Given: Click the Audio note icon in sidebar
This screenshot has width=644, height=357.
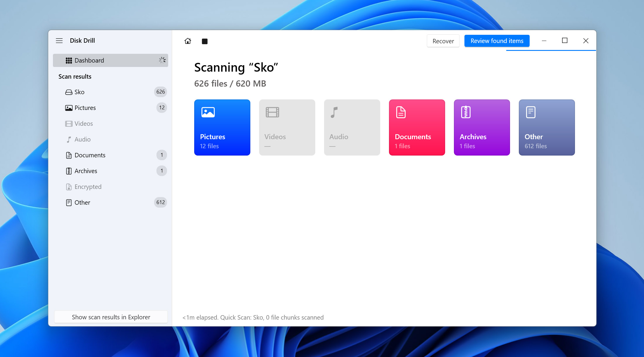Looking at the screenshot, I should click(69, 139).
